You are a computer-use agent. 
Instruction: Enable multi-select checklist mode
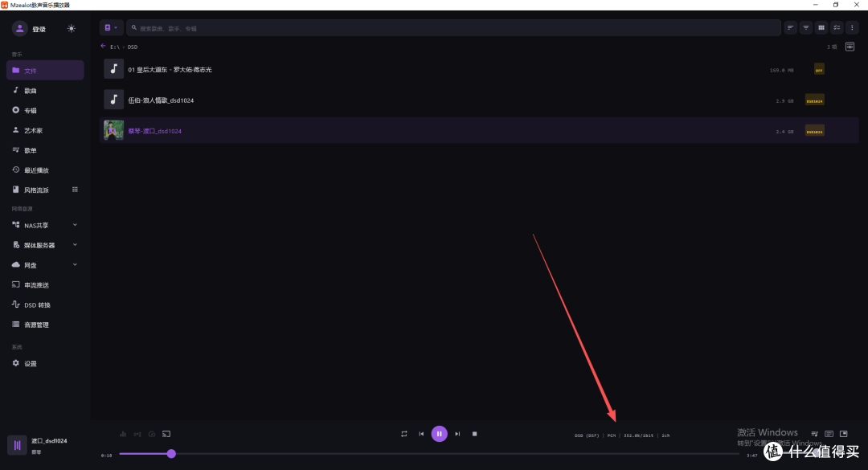(837, 27)
